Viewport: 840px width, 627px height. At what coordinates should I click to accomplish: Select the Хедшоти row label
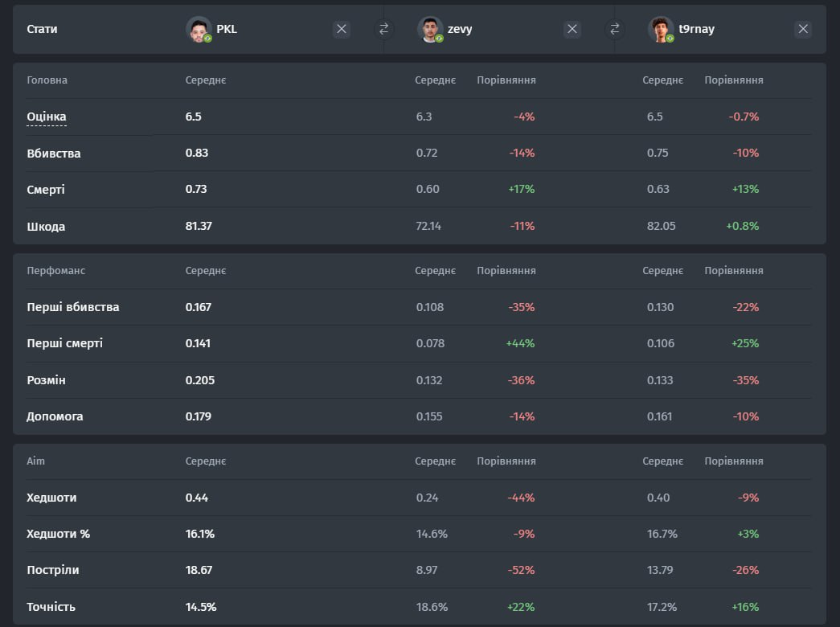(x=51, y=498)
